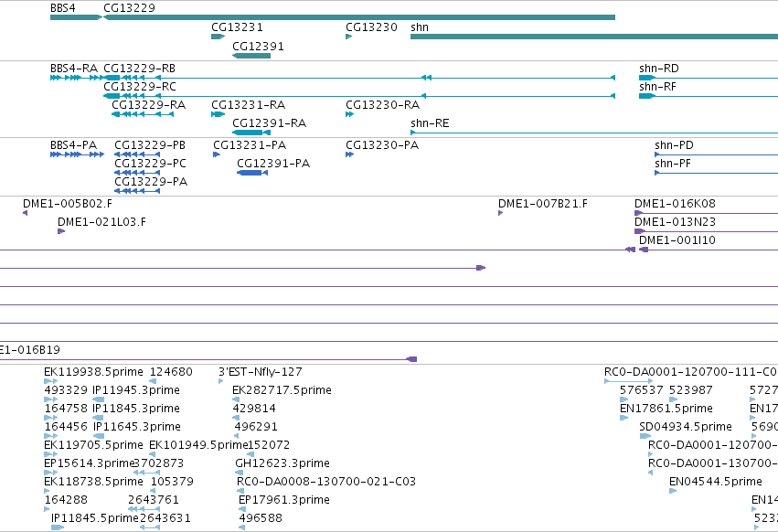Click the CG13229 gene span bar

pyautogui.click(x=359, y=17)
